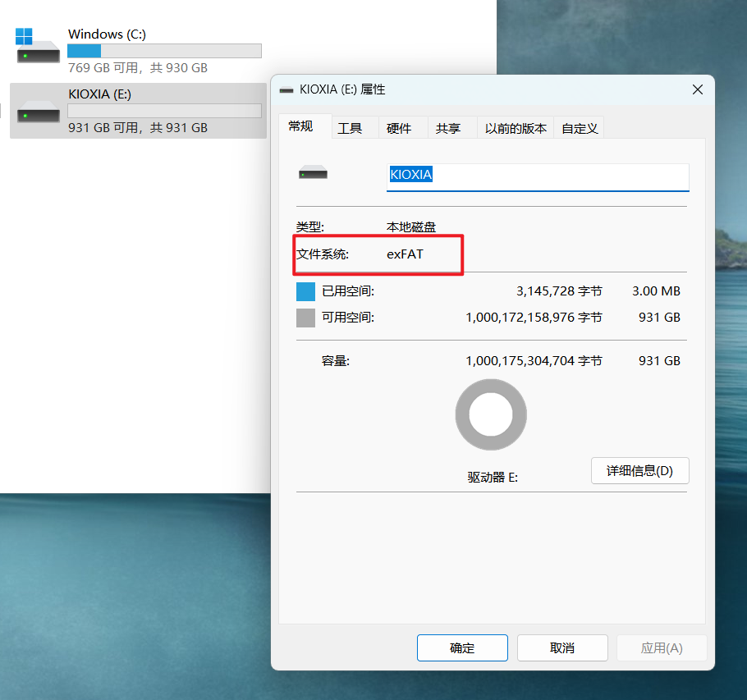Click the disk usage donut chart
This screenshot has width=747, height=700.
click(x=491, y=414)
